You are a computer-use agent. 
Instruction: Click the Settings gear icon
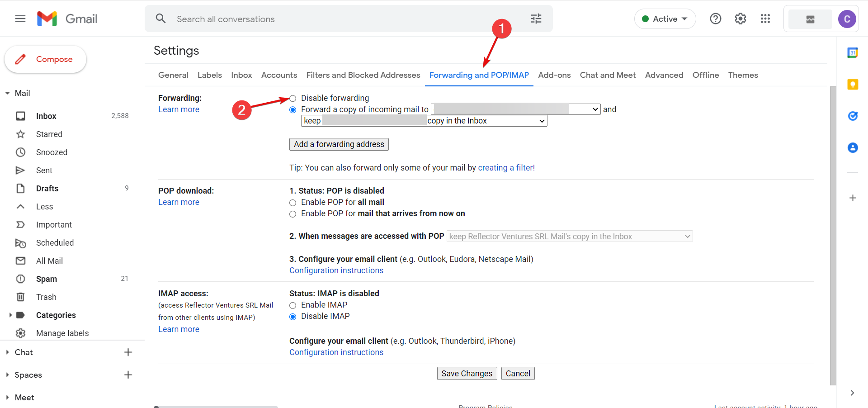tap(740, 19)
